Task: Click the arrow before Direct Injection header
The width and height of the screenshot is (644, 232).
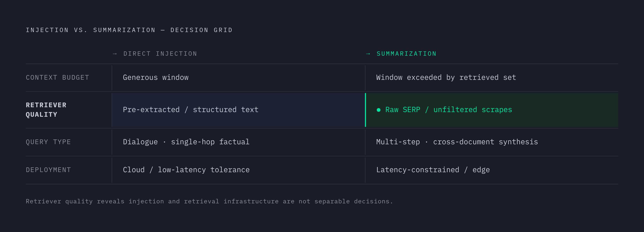Action: click(115, 54)
